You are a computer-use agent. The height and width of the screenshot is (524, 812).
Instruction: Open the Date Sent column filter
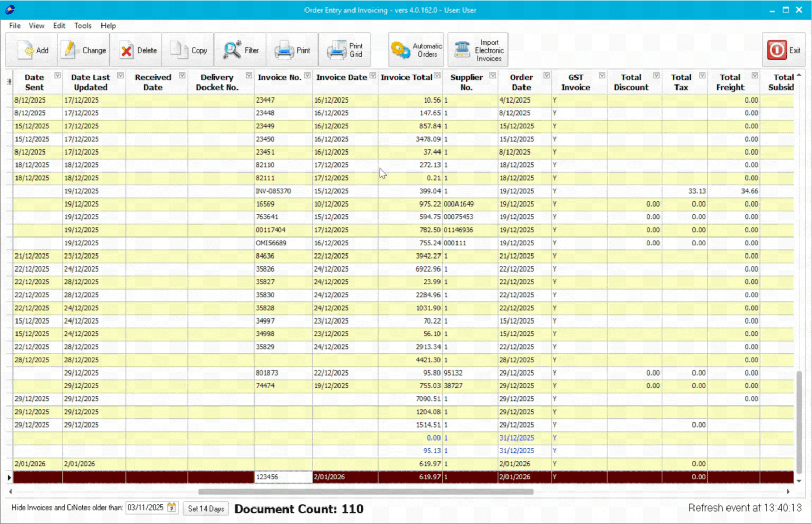click(57, 76)
